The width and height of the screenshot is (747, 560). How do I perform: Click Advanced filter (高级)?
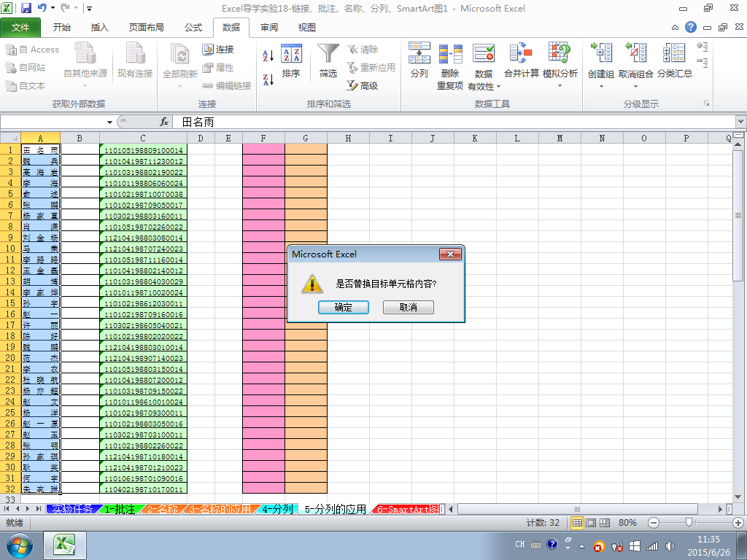(362, 86)
